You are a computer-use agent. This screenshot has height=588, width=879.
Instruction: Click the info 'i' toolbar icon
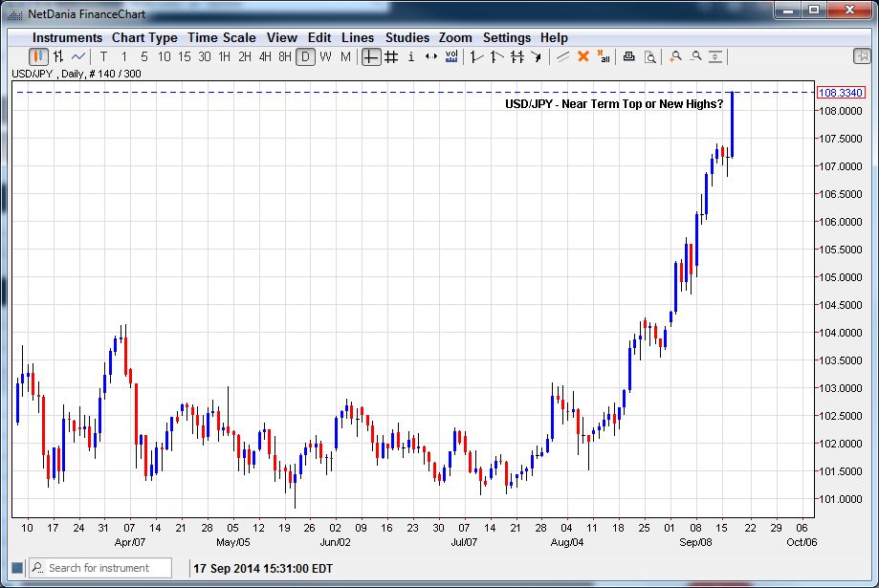(411, 56)
